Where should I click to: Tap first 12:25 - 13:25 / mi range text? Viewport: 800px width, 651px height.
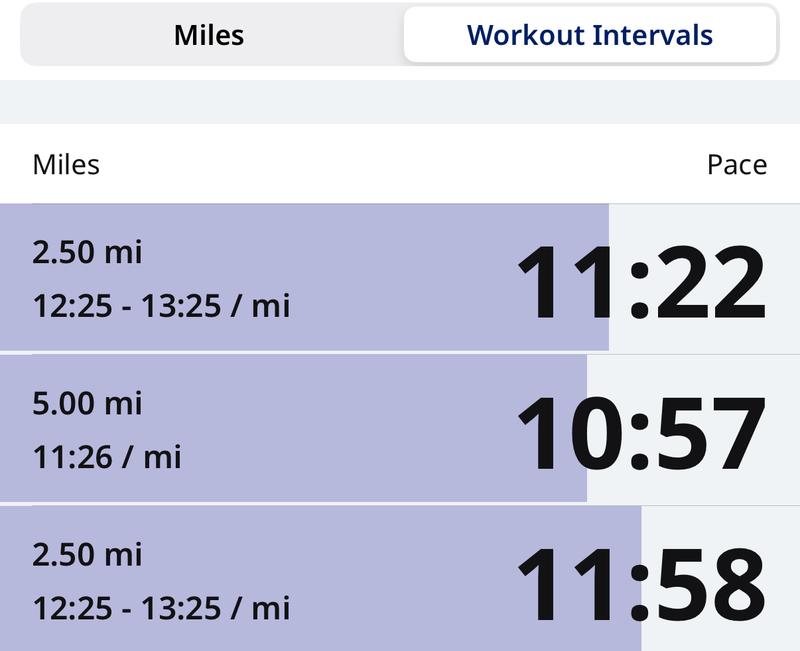(161, 305)
